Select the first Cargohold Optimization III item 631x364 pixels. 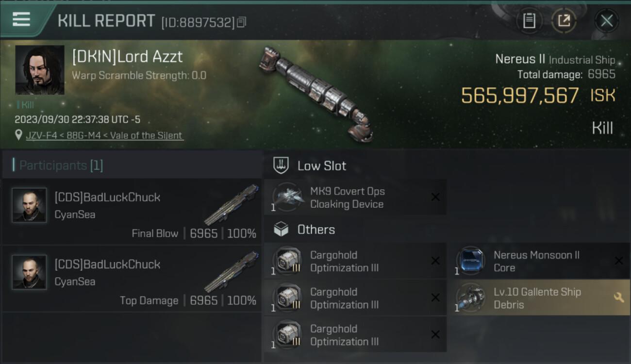[x=355, y=261]
